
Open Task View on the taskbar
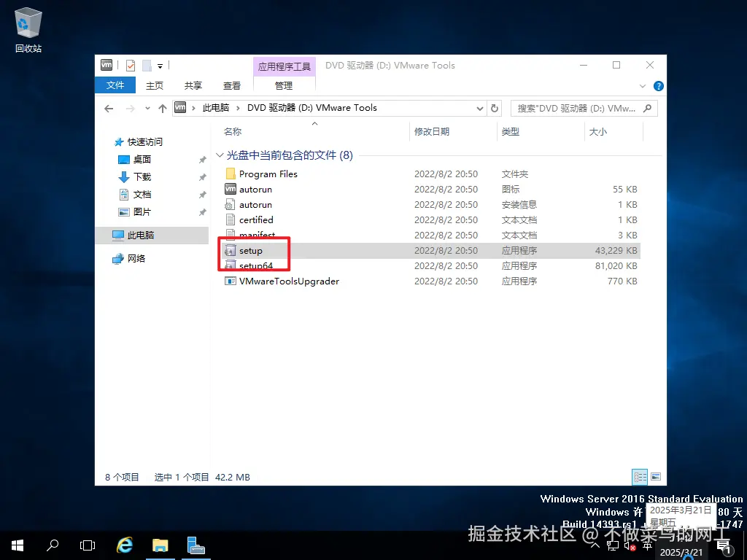coord(88,545)
